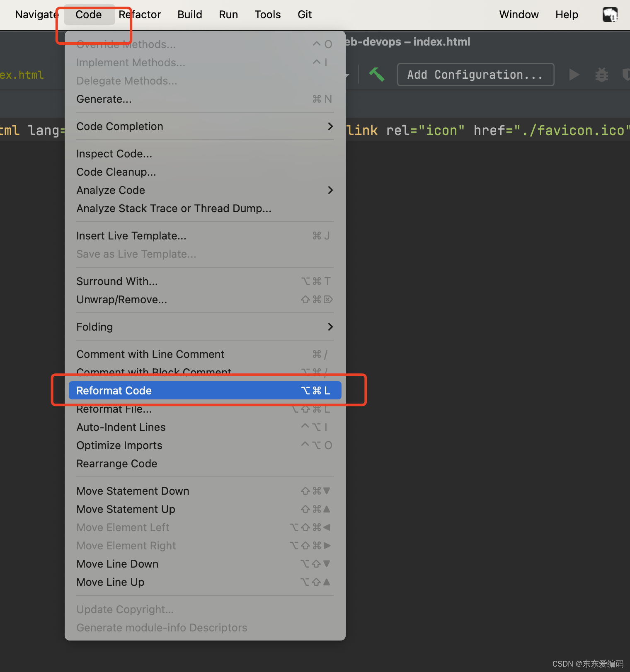The height and width of the screenshot is (672, 630).
Task: Select Move Line Up
Action: click(205, 582)
